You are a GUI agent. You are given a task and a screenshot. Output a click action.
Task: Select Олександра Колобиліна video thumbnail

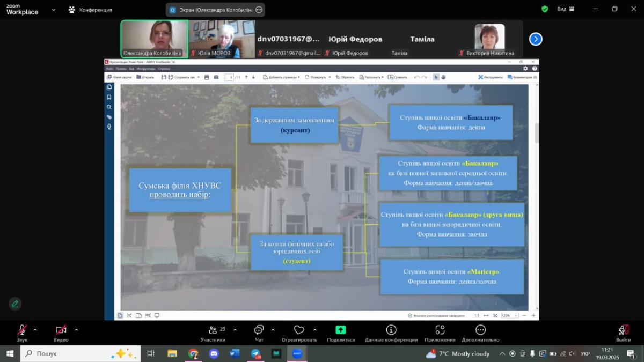[x=154, y=39]
